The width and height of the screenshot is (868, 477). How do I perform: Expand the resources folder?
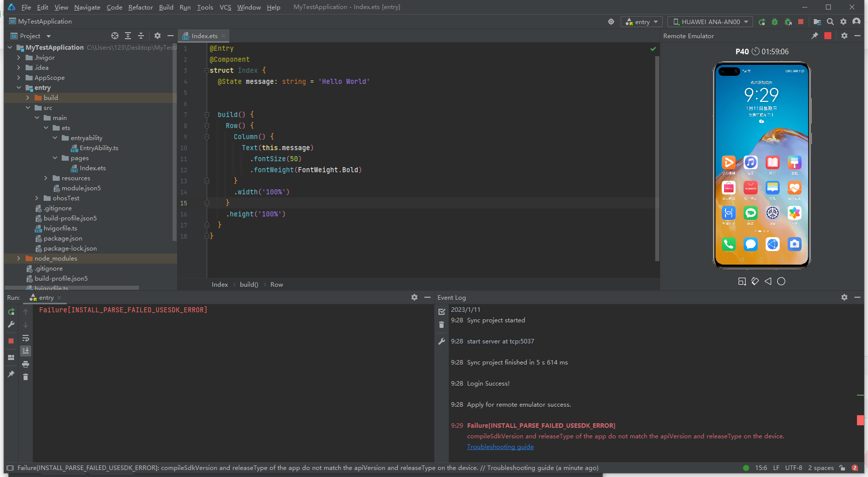click(46, 178)
